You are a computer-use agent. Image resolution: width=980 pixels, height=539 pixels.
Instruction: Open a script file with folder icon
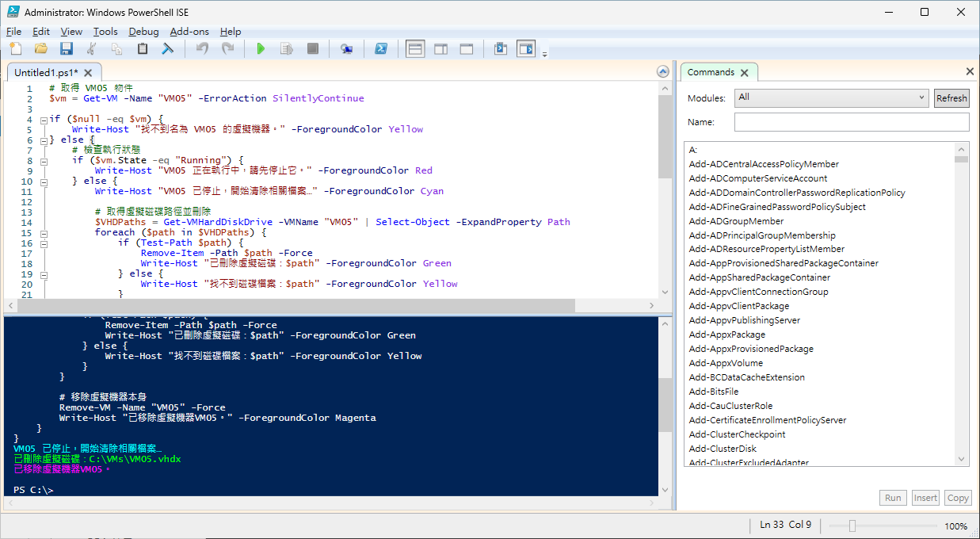(x=40, y=49)
